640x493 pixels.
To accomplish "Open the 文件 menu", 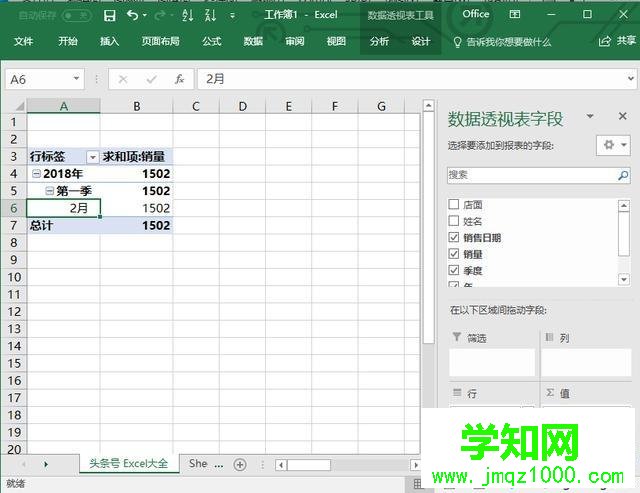I will pyautogui.click(x=24, y=41).
